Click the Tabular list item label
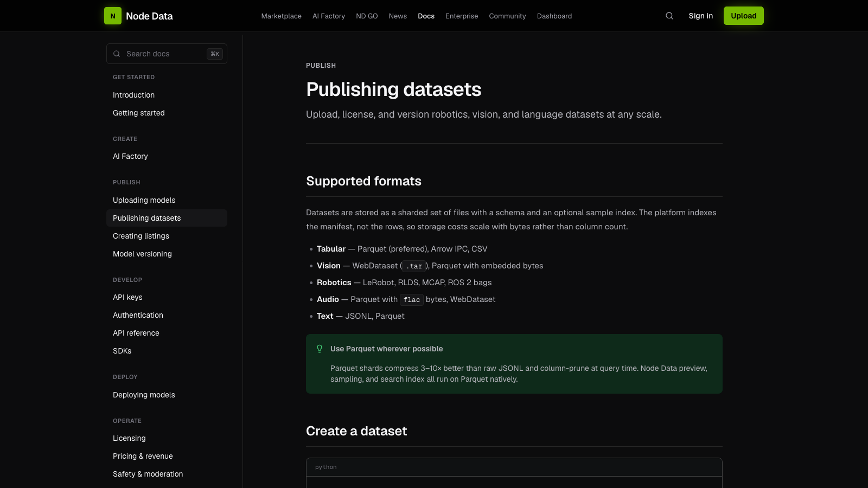The height and width of the screenshot is (488, 868). point(331,249)
